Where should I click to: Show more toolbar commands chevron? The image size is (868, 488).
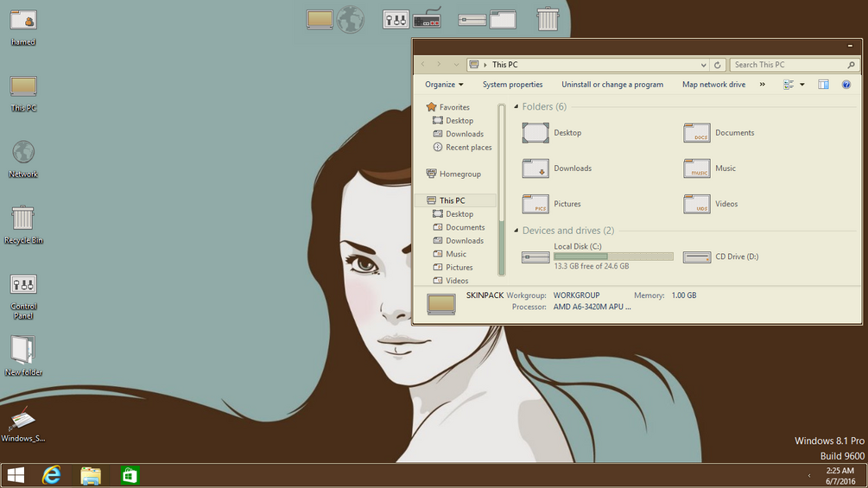(763, 85)
